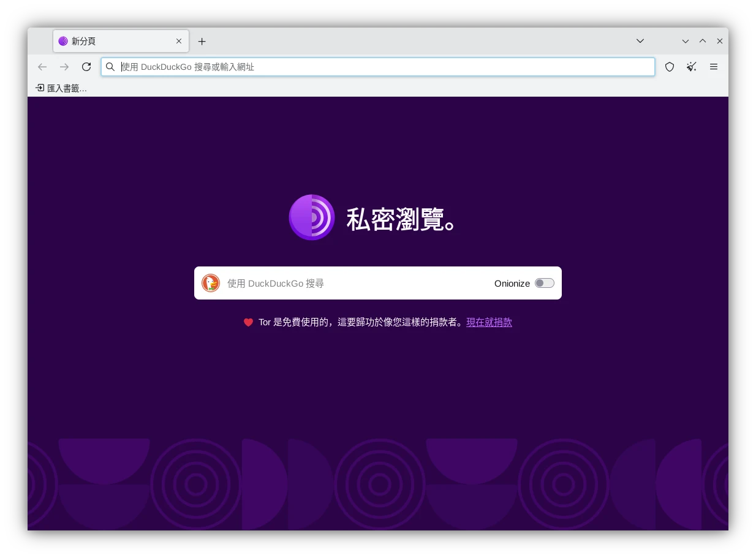Click 匯入書籤 bookmarks toolbar item
The width and height of the screenshot is (756, 558).
(x=61, y=88)
